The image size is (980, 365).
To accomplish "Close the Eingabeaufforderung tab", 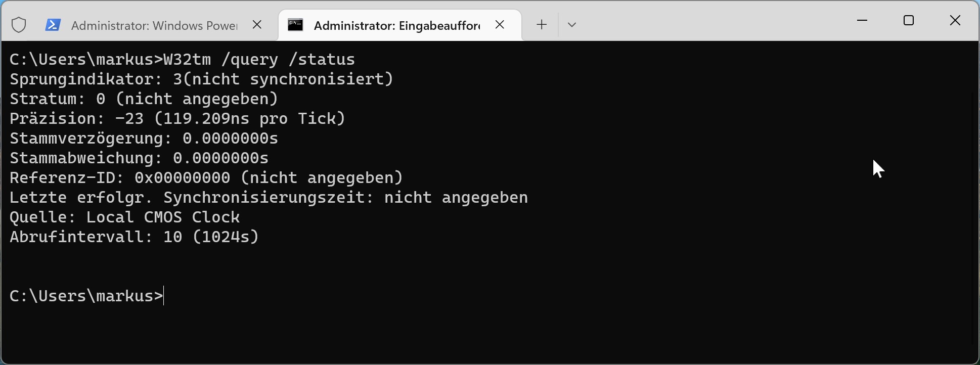I will click(500, 24).
